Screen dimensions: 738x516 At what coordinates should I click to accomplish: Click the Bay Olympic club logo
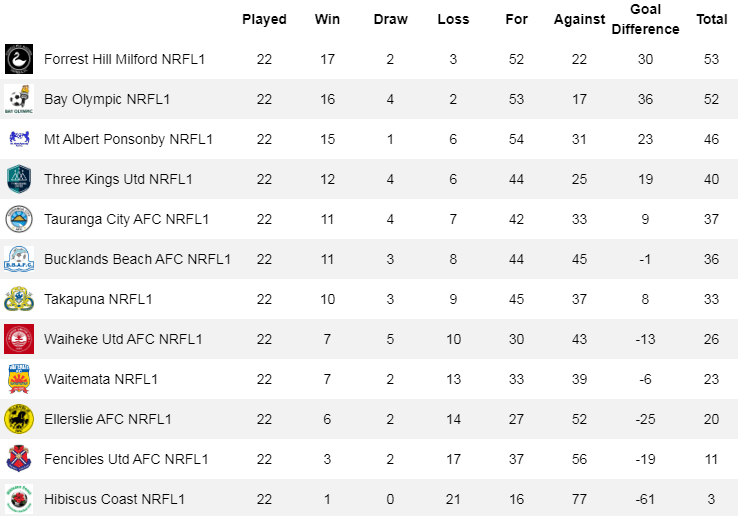19,99
